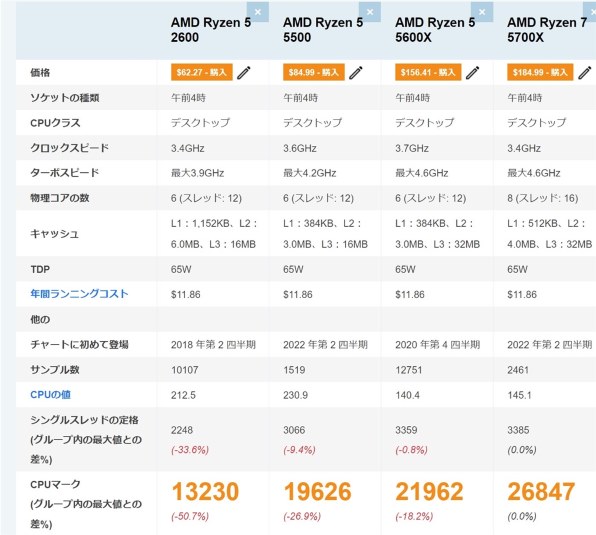This screenshot has width=596, height=535.
Task: Click CPU value 230.9
Action: pyautogui.click(x=295, y=395)
